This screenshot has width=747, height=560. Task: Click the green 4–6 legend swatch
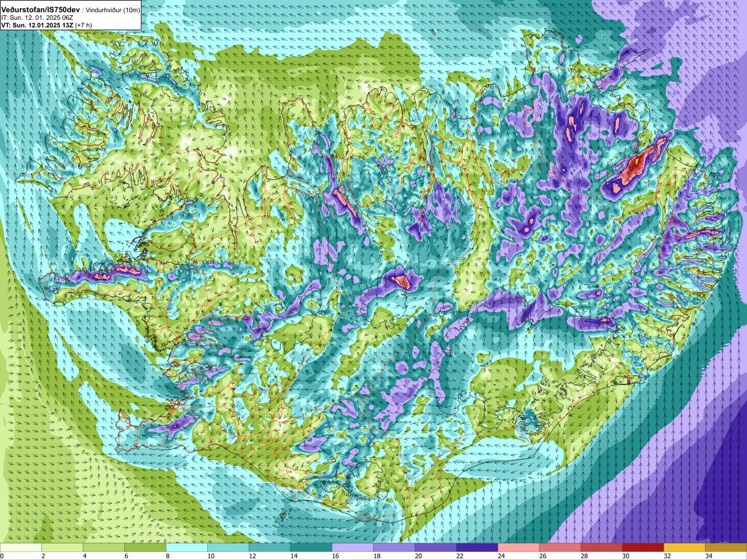coord(104,548)
